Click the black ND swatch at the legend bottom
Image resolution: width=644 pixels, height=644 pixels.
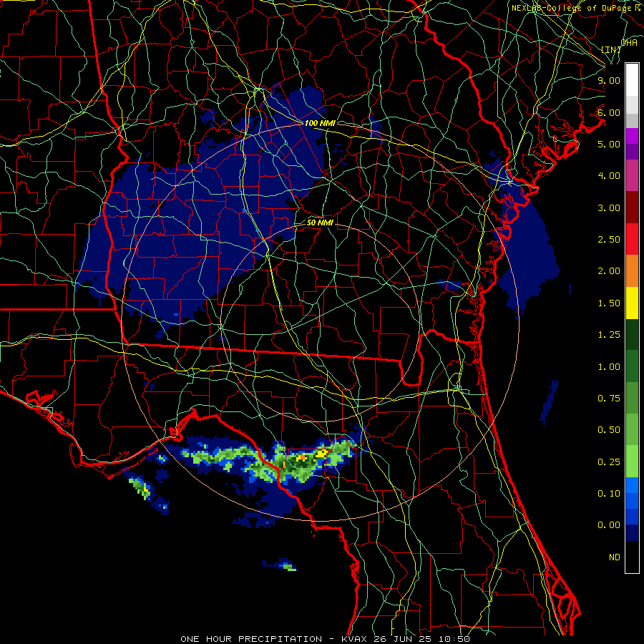pos(632,557)
